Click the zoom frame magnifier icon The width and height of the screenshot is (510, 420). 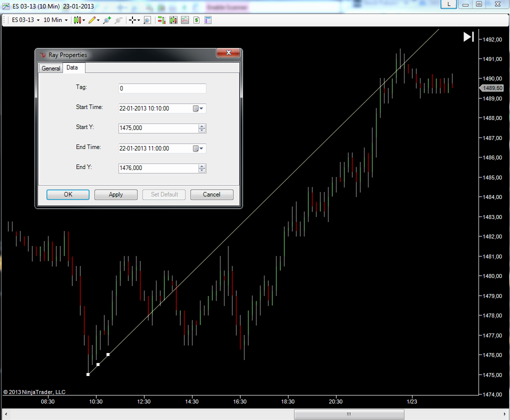pos(147,20)
